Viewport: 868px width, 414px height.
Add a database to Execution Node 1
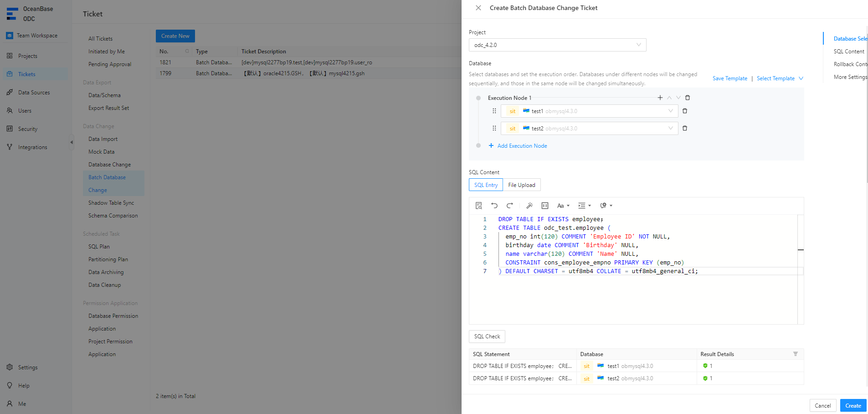click(660, 98)
